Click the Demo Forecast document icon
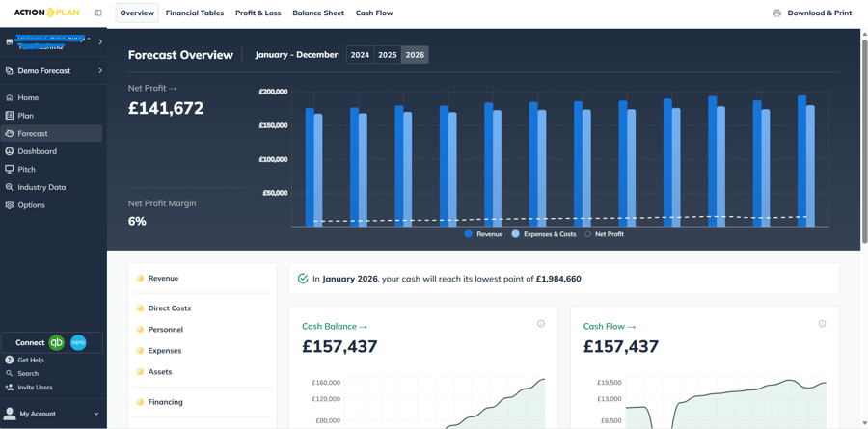Viewport: 868px width, 429px height. (10, 70)
